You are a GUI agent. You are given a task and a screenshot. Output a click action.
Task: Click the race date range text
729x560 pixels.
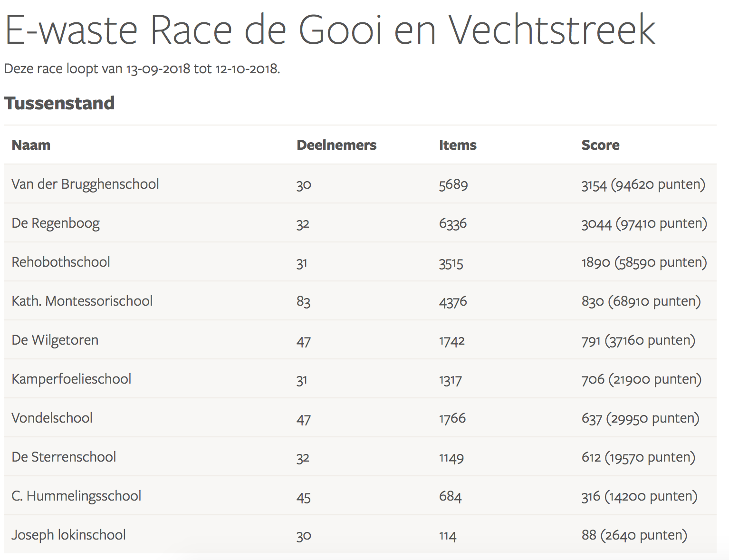pyautogui.click(x=142, y=69)
